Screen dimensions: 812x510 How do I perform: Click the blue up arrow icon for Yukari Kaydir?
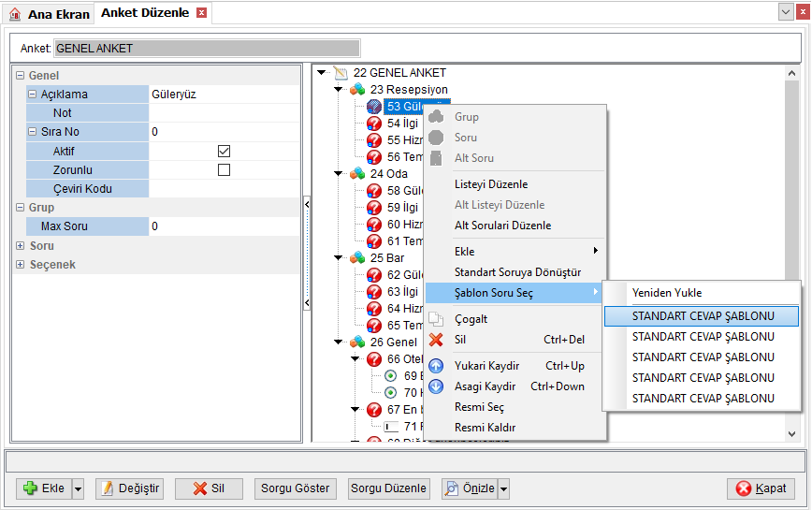[436, 366]
